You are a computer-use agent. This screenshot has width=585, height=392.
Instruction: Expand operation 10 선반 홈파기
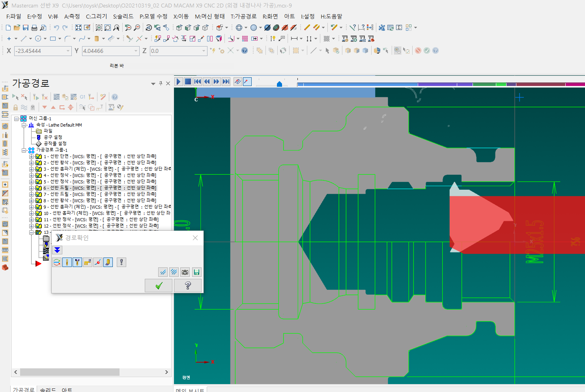pyautogui.click(x=31, y=213)
